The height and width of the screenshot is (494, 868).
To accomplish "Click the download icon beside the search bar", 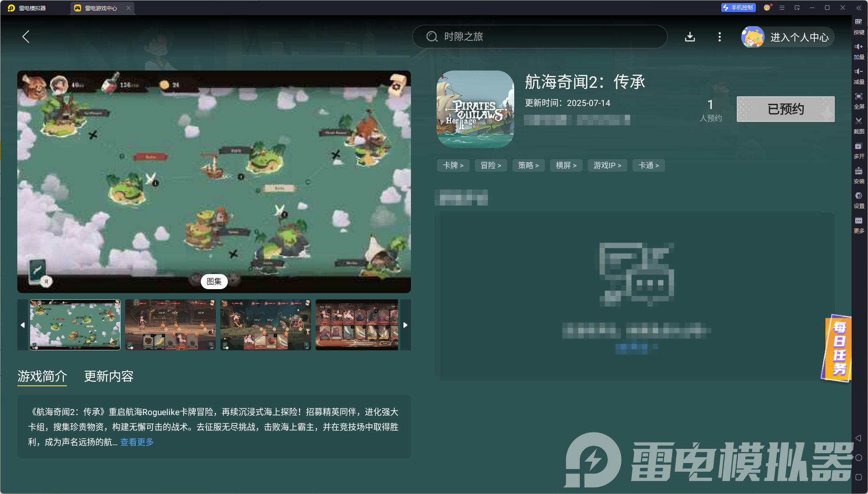I will pyautogui.click(x=690, y=37).
